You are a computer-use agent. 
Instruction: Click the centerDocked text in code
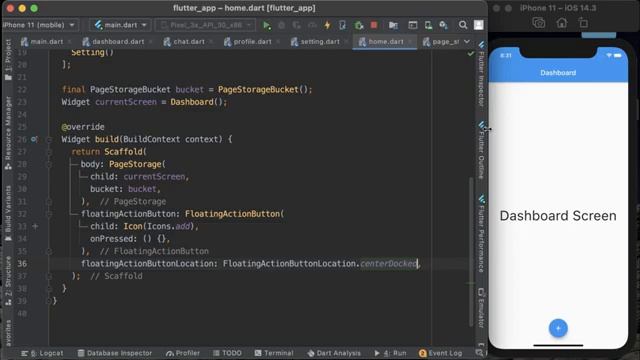(x=389, y=264)
